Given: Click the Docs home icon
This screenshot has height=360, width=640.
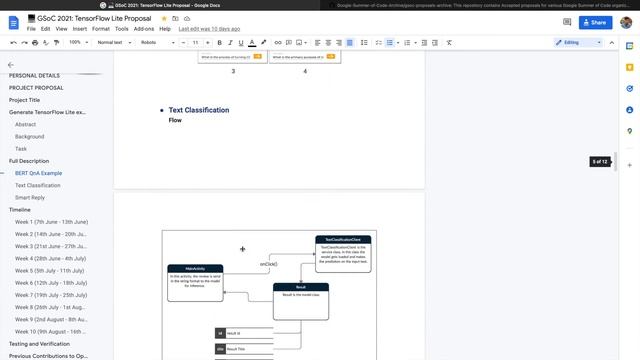Looking at the screenshot, I should (13, 23).
